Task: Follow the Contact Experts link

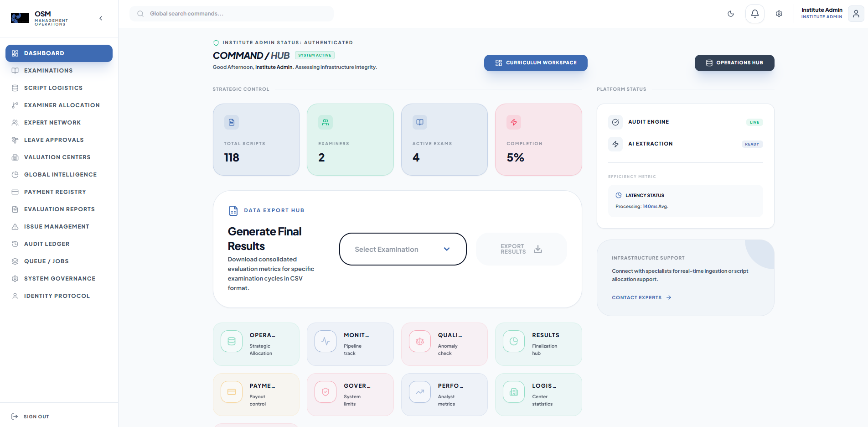Action: tap(641, 298)
